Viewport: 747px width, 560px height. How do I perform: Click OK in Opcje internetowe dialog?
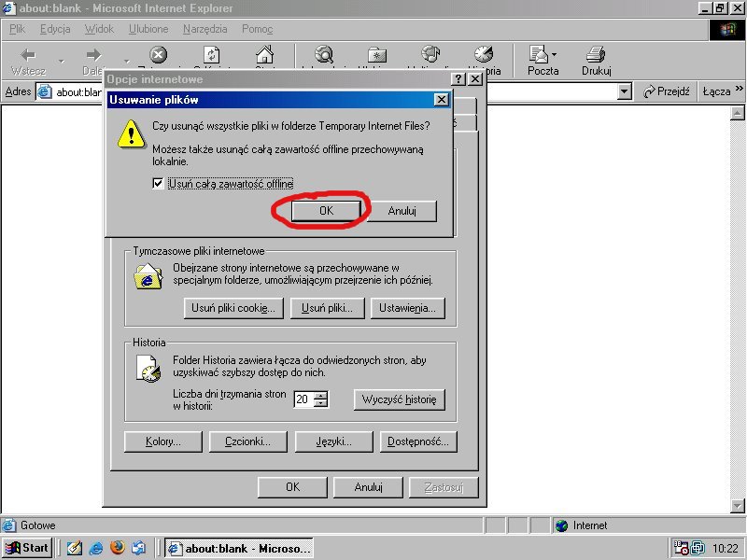(292, 487)
